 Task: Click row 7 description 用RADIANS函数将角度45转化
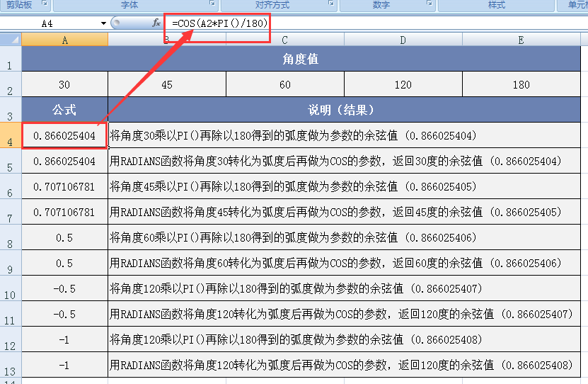coord(345,212)
